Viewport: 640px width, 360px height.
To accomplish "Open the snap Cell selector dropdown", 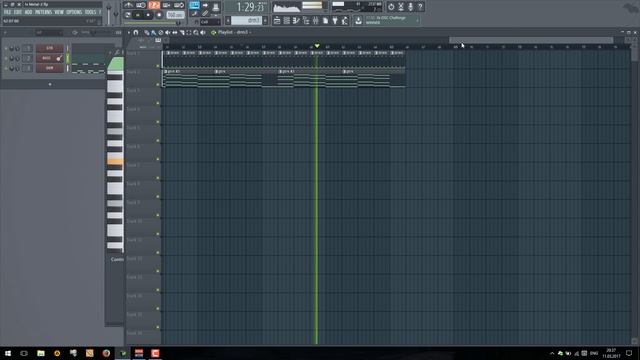I will click(210, 22).
